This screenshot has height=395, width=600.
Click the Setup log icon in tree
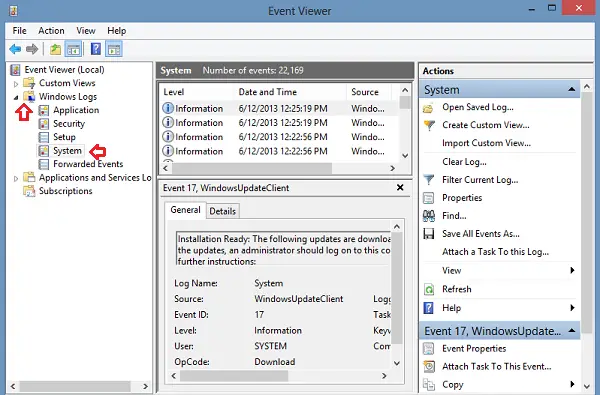point(44,137)
